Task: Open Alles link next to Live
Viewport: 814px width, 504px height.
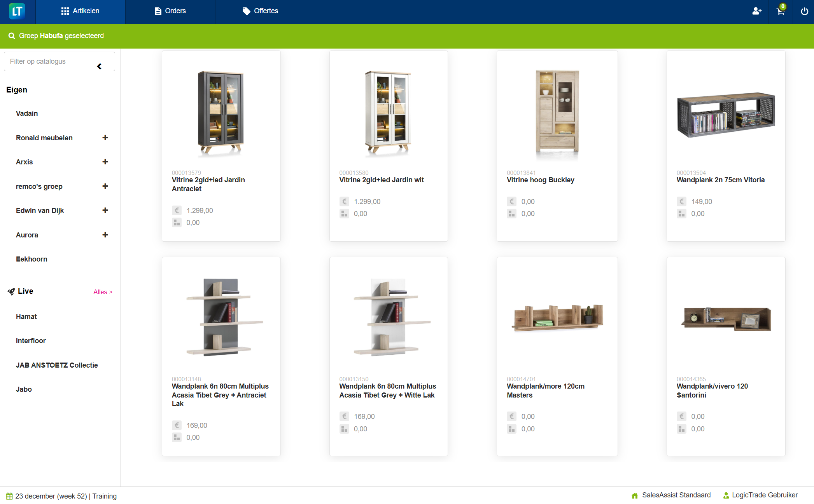Action: 102,292
